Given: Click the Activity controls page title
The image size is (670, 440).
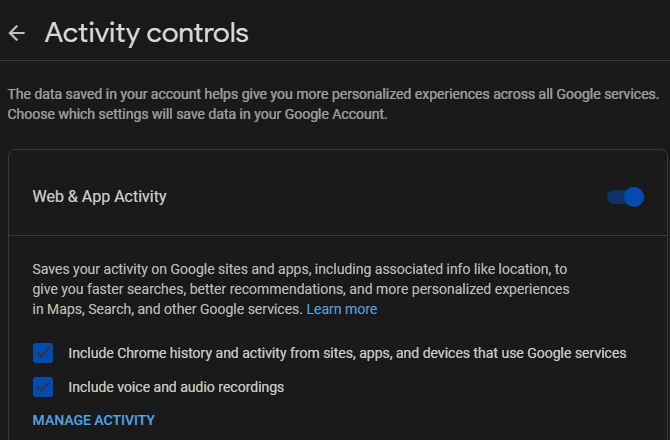Looking at the screenshot, I should [146, 33].
